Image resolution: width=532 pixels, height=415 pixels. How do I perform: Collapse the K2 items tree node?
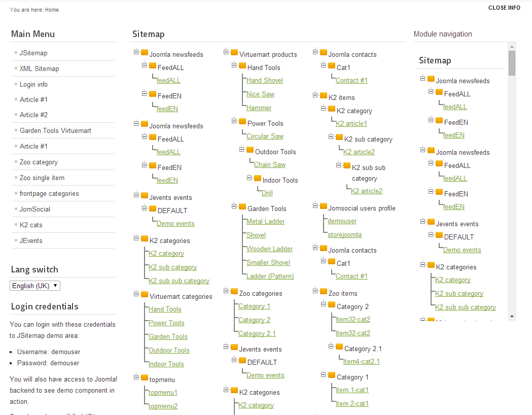point(316,95)
